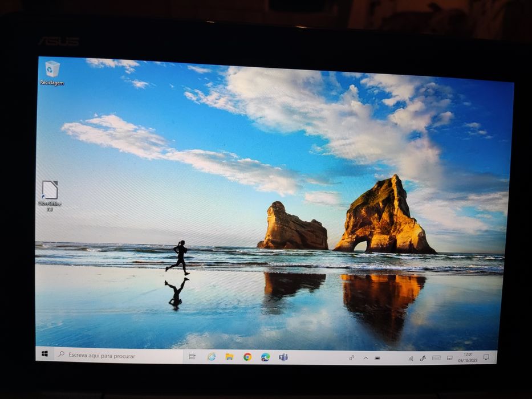
Task: Open the Windows Start menu
Action: [45, 354]
